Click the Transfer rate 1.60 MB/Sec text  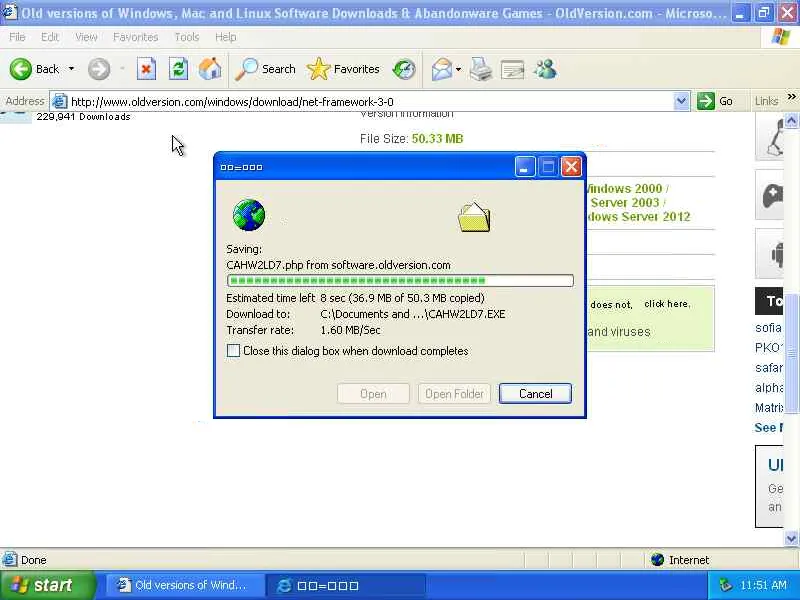[303, 330]
